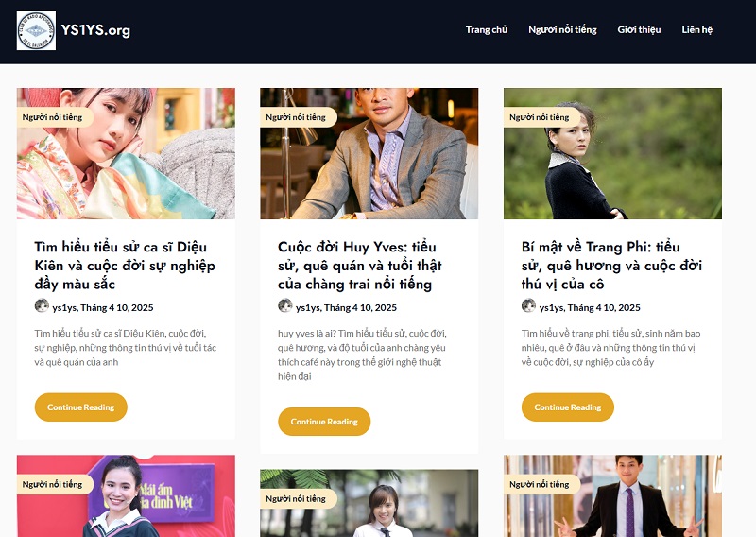Continue Reading the Huy Yves article
Image resolution: width=756 pixels, height=537 pixels.
(x=324, y=422)
